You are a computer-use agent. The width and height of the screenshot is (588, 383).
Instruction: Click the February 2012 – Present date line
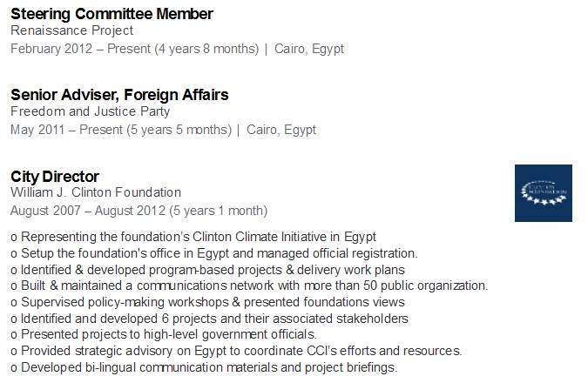tap(135, 49)
